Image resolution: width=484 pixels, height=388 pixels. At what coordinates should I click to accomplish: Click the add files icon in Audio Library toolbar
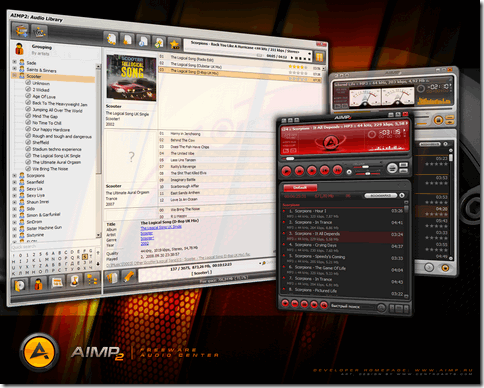pos(22,31)
